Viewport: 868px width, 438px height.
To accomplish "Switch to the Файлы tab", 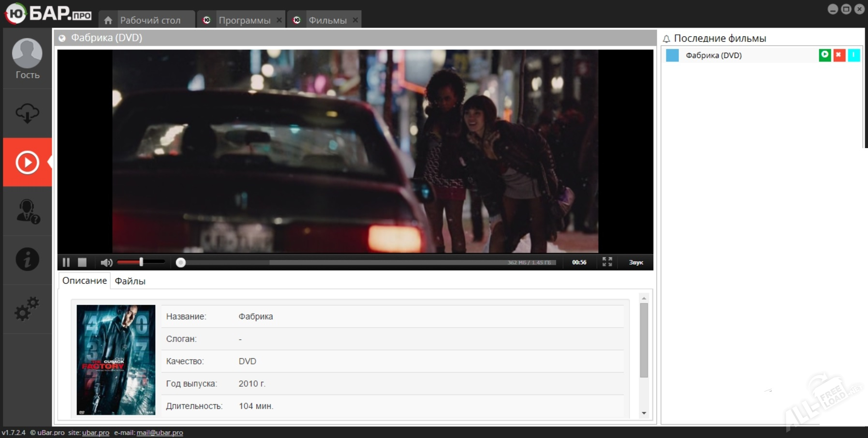I will pyautogui.click(x=130, y=281).
